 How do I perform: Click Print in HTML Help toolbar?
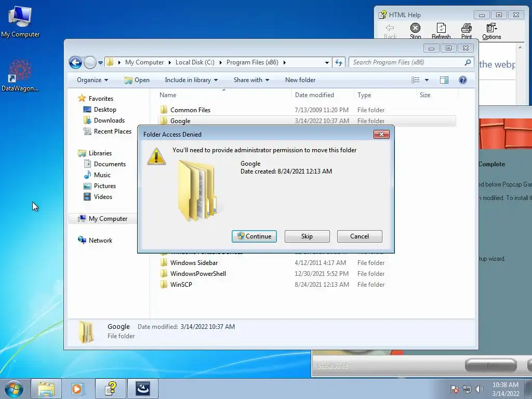[467, 31]
